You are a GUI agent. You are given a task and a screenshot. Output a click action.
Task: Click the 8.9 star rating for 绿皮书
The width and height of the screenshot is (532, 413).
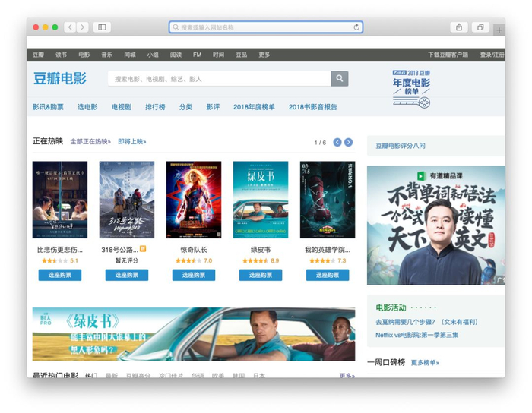[261, 260]
